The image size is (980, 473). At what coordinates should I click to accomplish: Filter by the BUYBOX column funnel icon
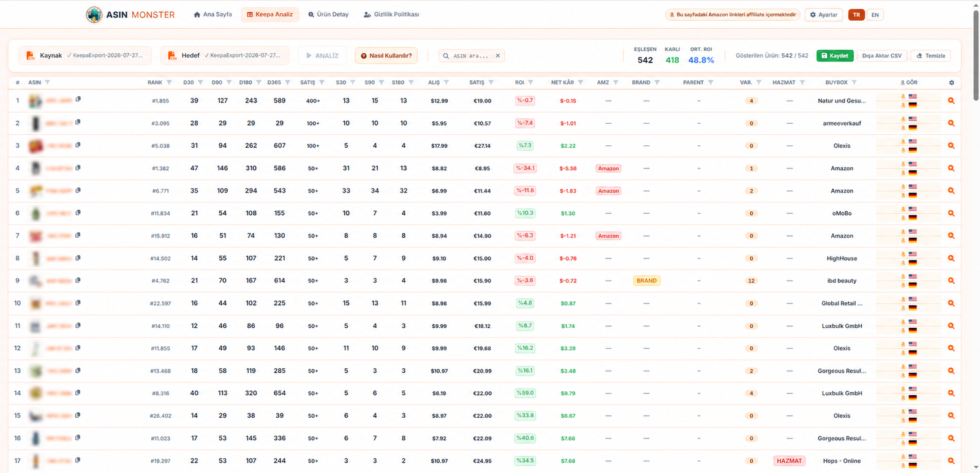click(x=854, y=82)
